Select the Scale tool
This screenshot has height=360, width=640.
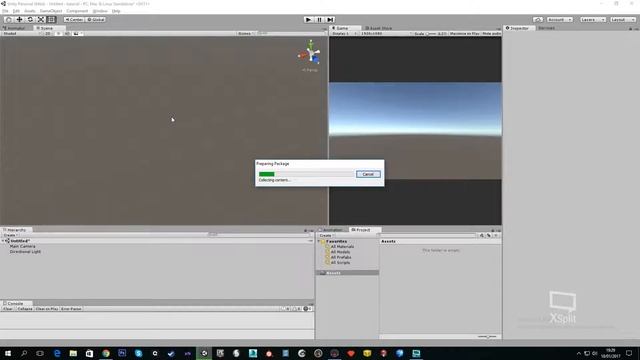pos(41,20)
